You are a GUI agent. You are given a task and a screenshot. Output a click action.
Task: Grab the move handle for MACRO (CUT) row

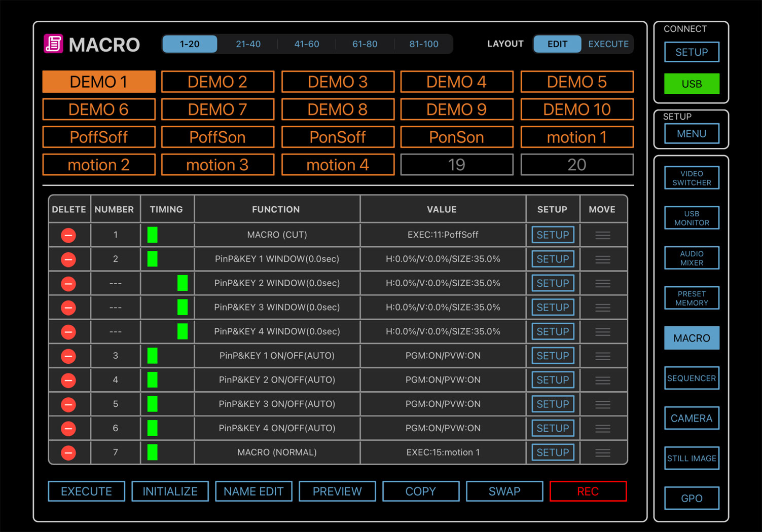(602, 235)
